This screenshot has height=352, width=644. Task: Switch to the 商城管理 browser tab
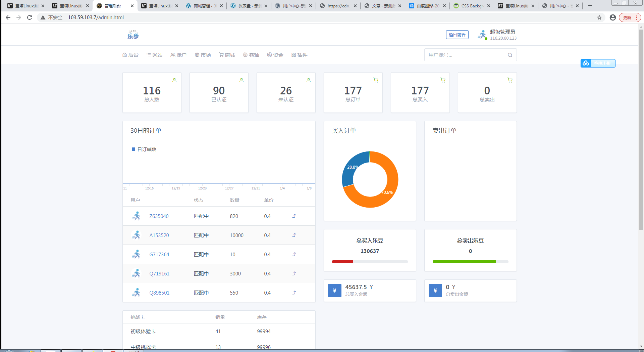[204, 6]
